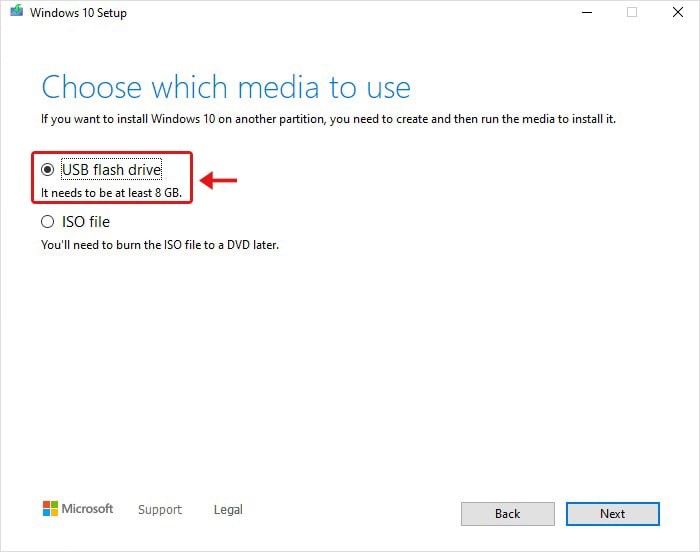
Task: Go back with the Back button
Action: pyautogui.click(x=507, y=513)
